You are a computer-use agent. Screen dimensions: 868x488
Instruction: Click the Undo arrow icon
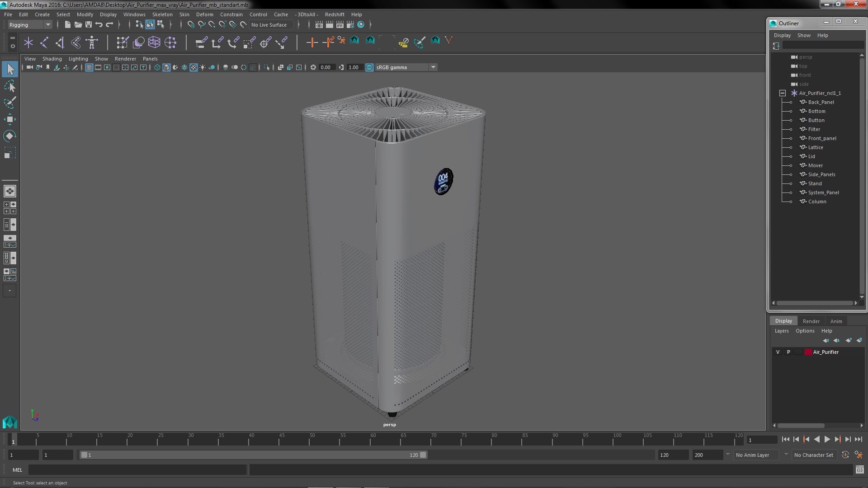[x=99, y=24]
